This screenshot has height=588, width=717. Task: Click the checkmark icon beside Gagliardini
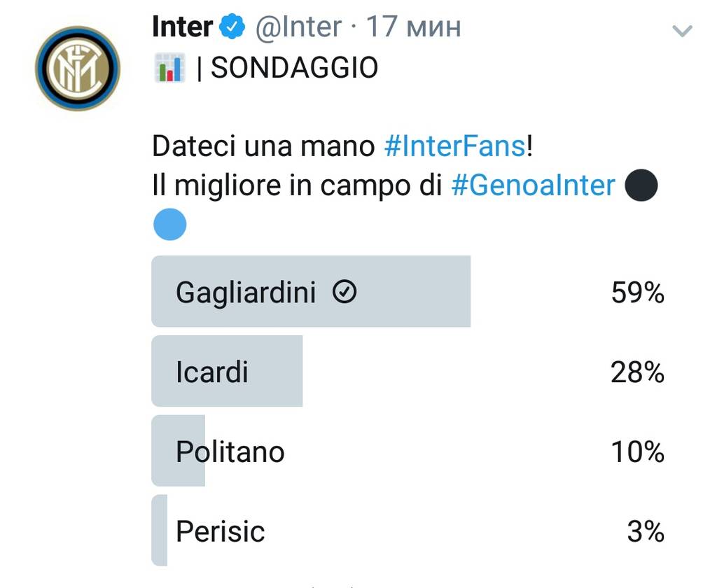(x=344, y=292)
